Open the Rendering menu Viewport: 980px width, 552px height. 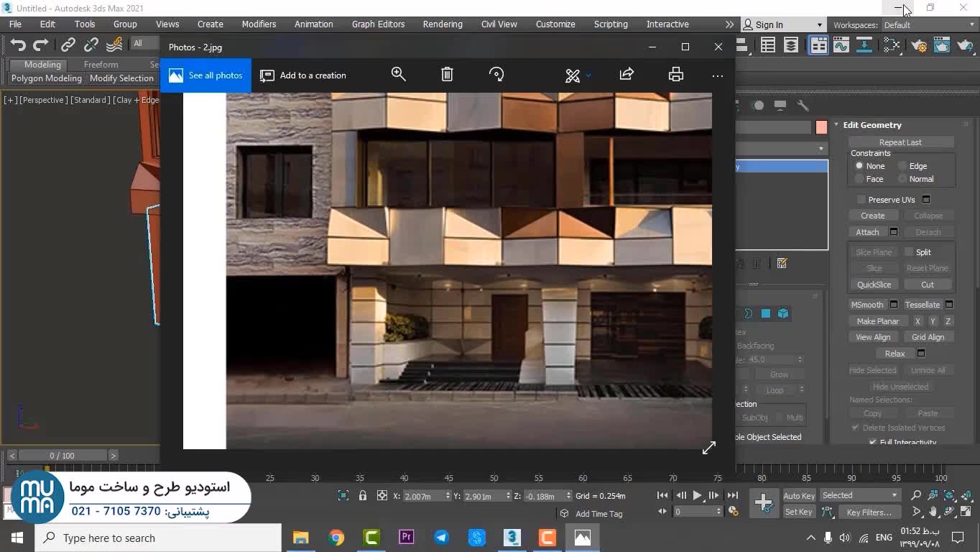(442, 24)
